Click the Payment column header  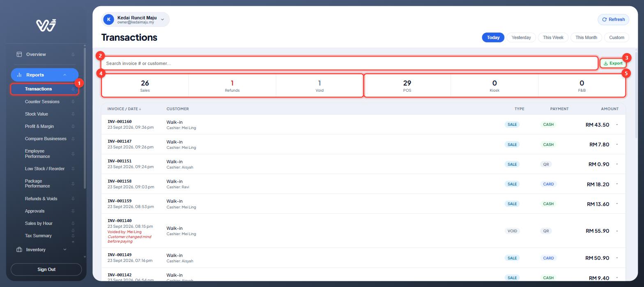tap(559, 109)
